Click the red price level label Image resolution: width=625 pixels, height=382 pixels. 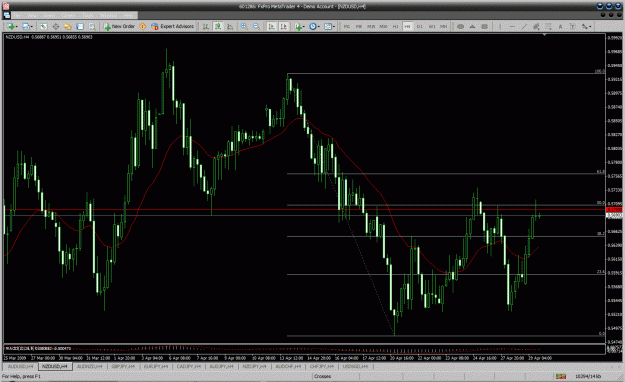pyautogui.click(x=614, y=210)
